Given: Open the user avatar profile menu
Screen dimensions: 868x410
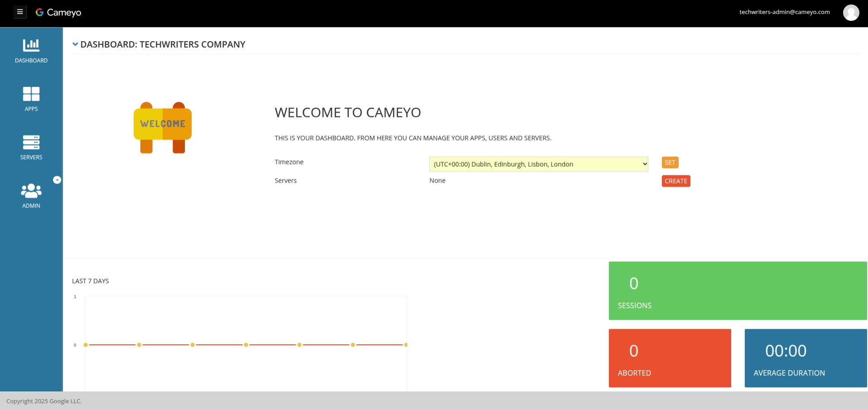Looking at the screenshot, I should tap(851, 13).
